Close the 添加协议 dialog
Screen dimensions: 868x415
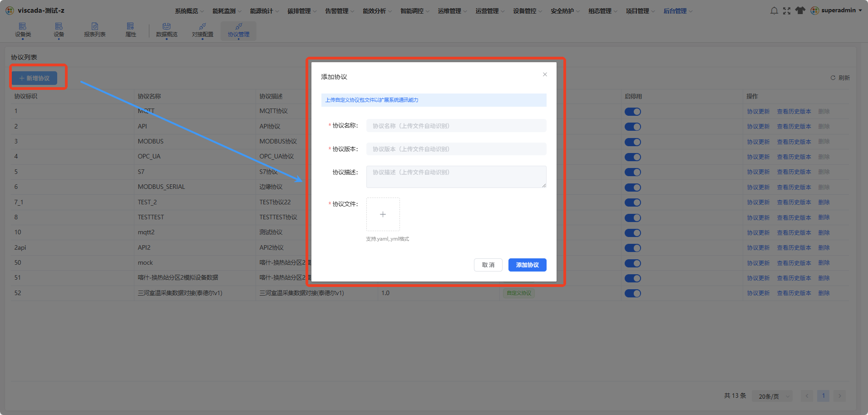pos(545,74)
